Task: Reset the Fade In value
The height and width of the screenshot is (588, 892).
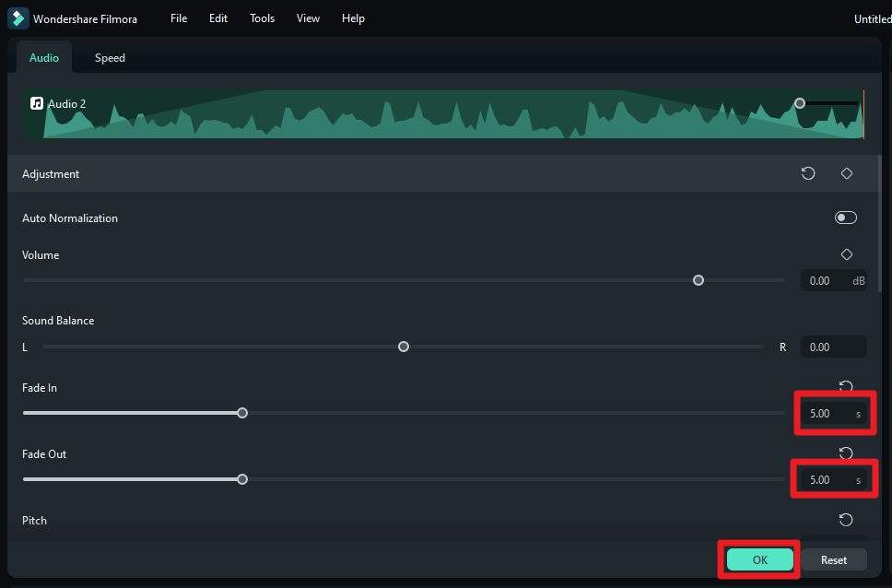Action: click(846, 387)
